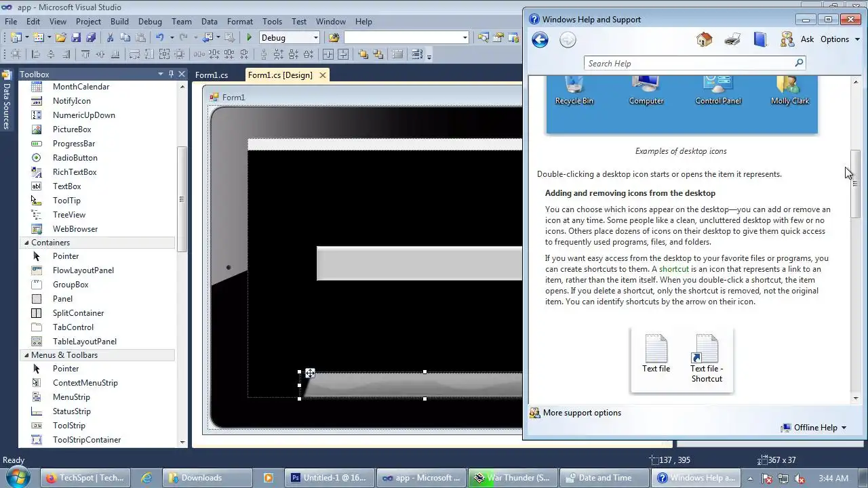Click the search magnifier in Help
Image resolution: width=868 pixels, height=488 pixels.
799,63
